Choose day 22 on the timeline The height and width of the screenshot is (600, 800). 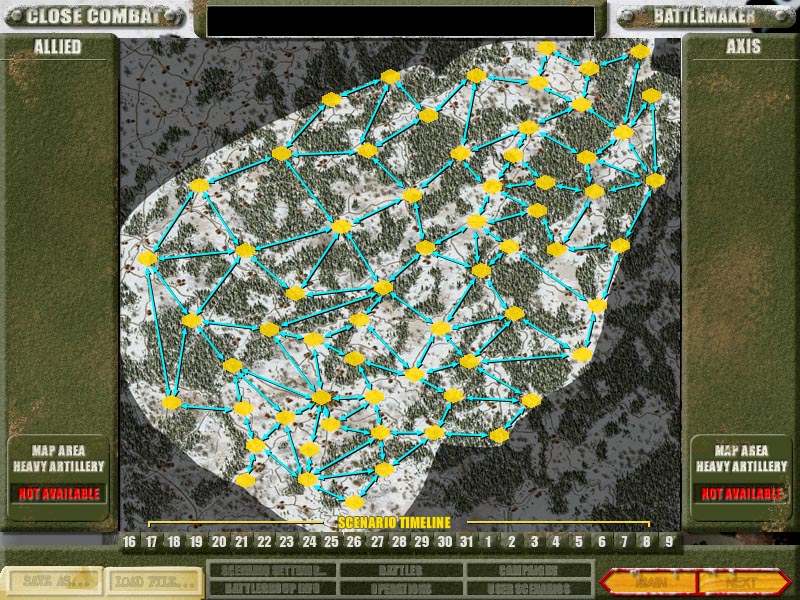(x=264, y=542)
